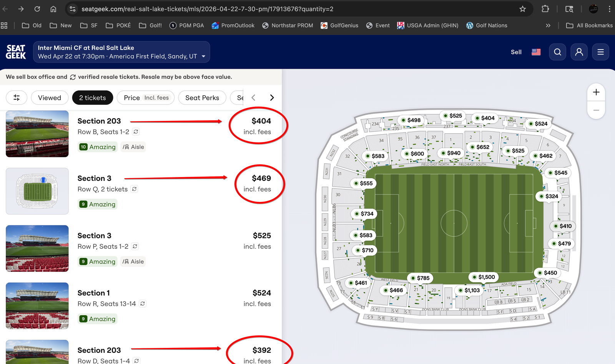Open the hamburger menu button
This screenshot has width=615, height=364.
point(600,52)
